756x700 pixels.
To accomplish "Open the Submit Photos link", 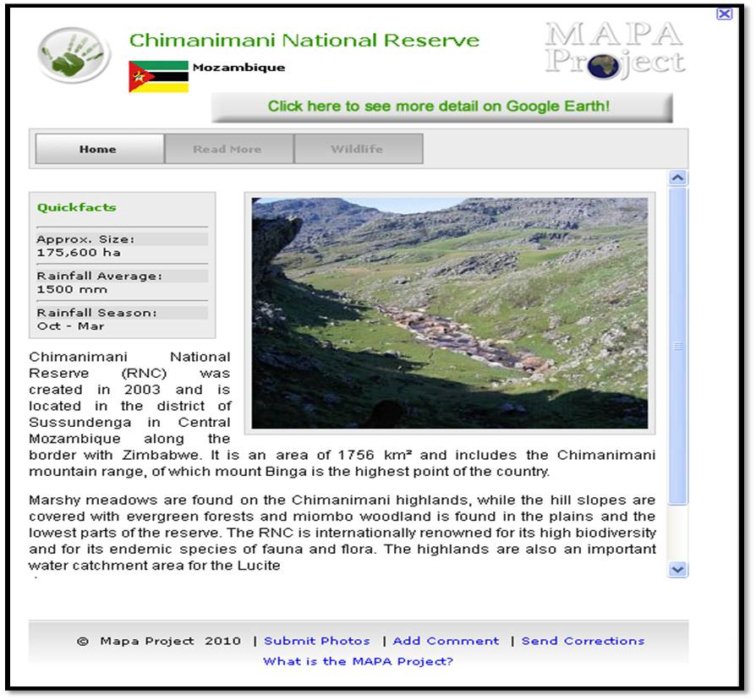I will [x=317, y=641].
